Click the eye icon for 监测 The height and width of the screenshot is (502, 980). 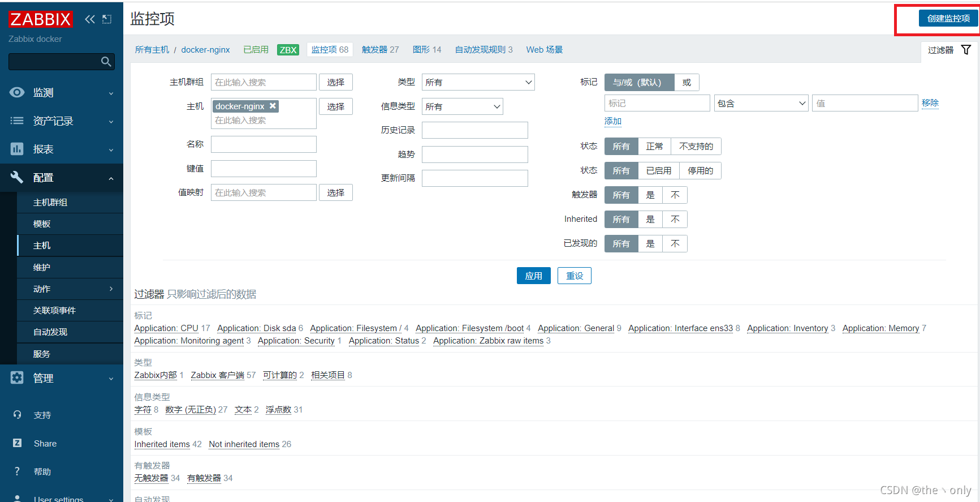click(x=17, y=92)
